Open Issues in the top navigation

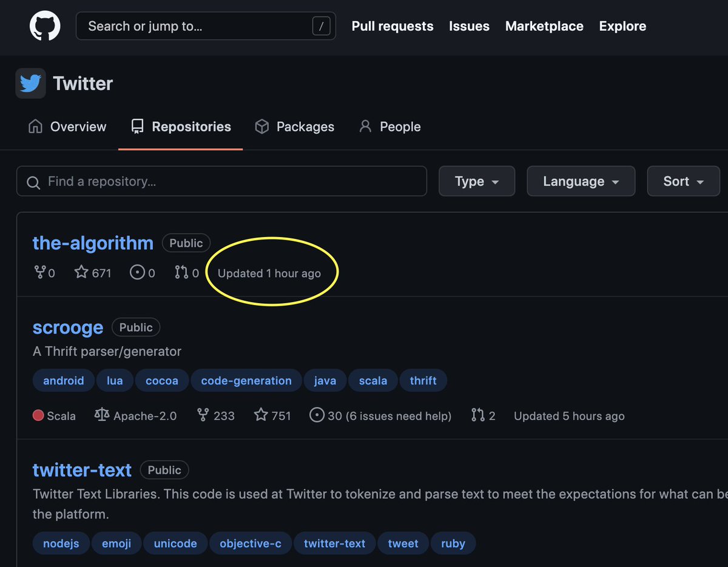pyautogui.click(x=469, y=26)
